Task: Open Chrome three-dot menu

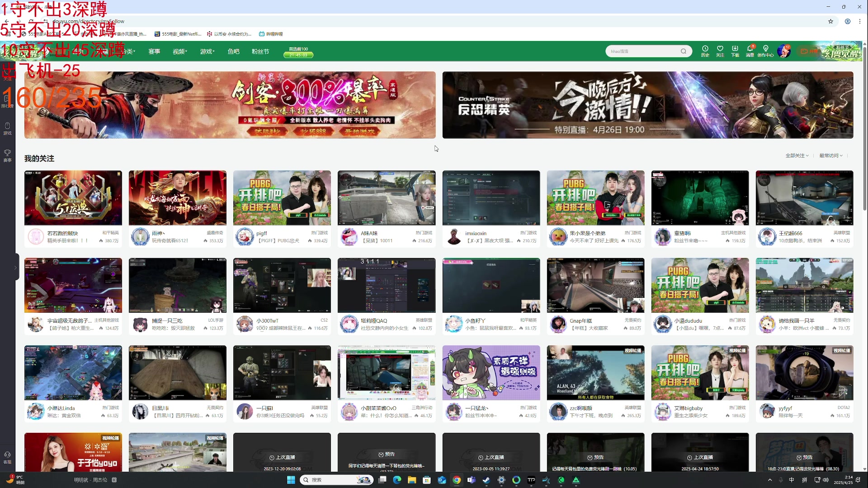Action: coord(860,21)
